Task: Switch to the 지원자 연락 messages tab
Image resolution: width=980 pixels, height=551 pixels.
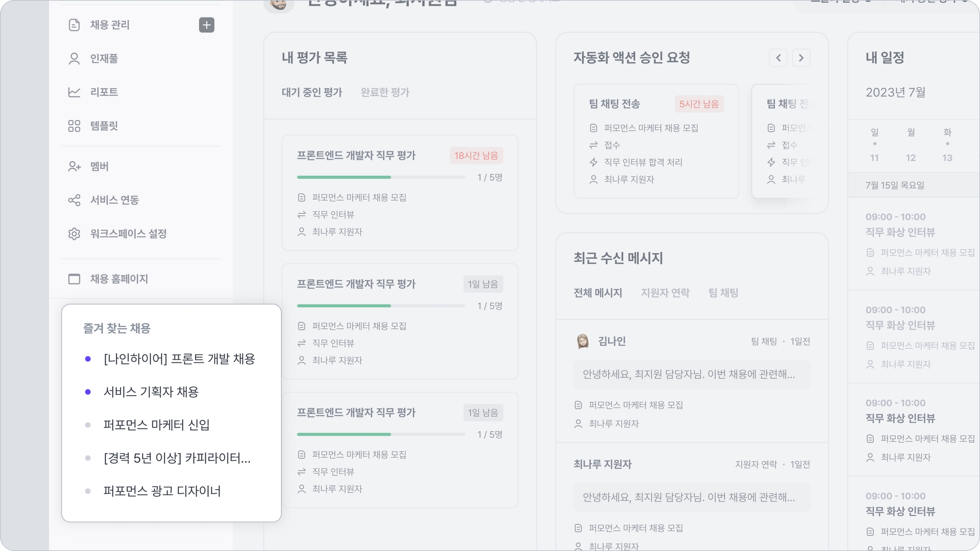Action: pyautogui.click(x=665, y=293)
